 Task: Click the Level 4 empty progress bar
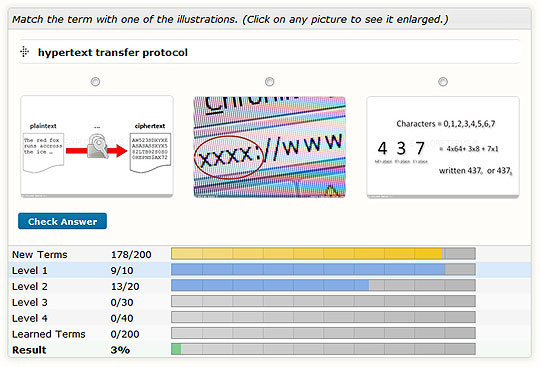click(323, 317)
